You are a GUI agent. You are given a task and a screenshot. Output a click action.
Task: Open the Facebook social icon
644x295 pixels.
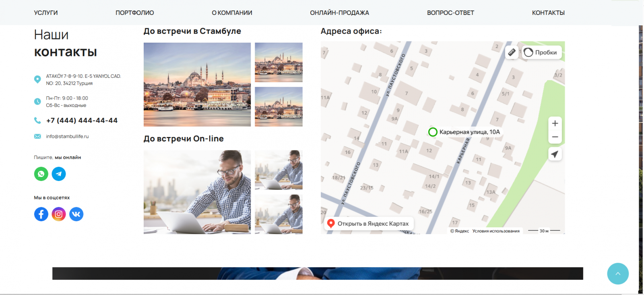41,214
